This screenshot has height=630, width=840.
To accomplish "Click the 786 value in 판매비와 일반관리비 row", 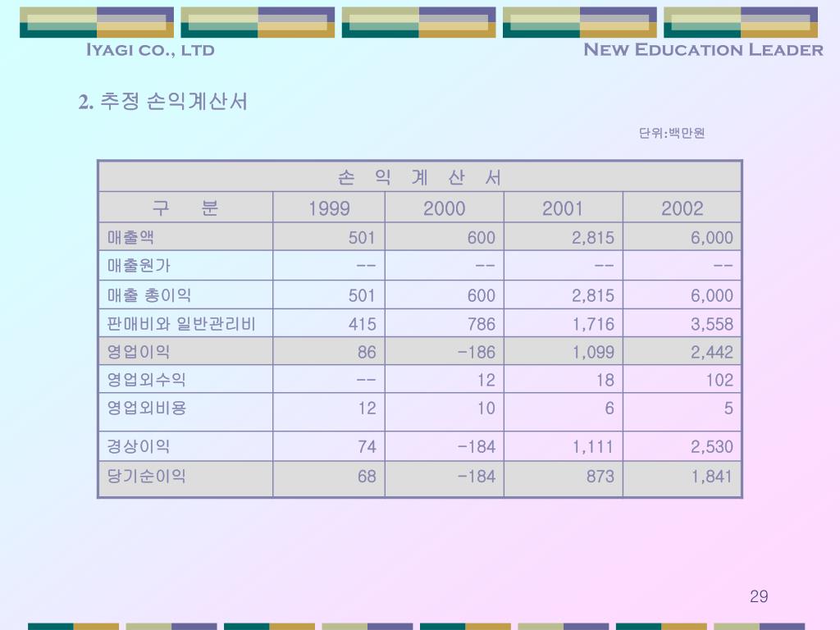I will (481, 324).
